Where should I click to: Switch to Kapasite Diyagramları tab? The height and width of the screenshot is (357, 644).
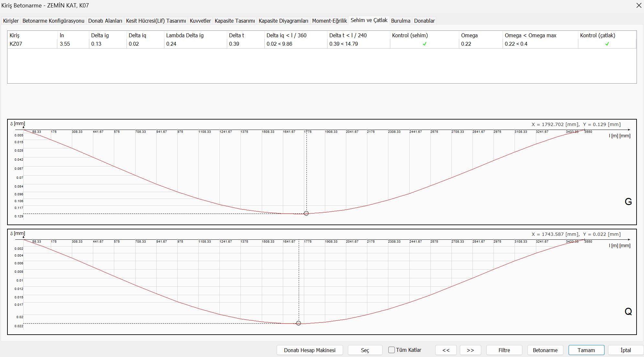click(x=283, y=21)
